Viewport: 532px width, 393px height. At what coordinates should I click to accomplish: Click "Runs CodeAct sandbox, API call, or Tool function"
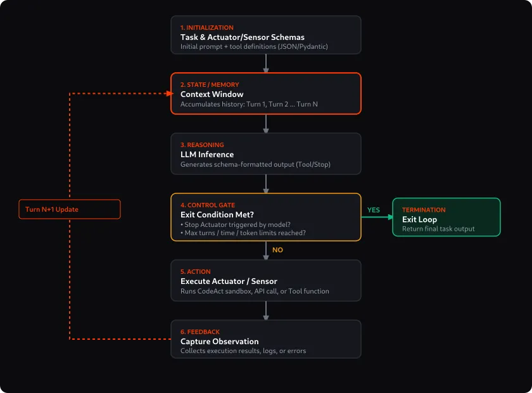(x=255, y=291)
